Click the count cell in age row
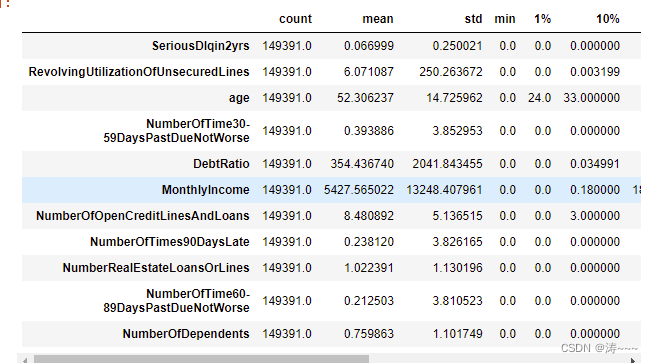 click(287, 98)
